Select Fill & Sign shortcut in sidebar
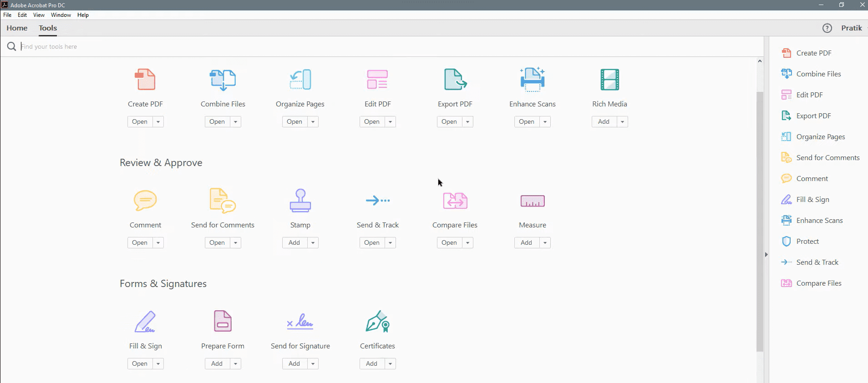 pos(805,199)
